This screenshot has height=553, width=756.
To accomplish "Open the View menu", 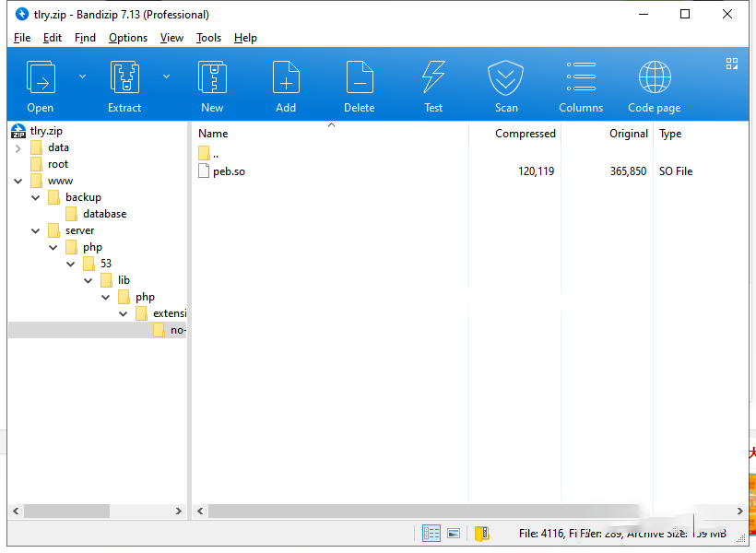I will click(x=171, y=38).
